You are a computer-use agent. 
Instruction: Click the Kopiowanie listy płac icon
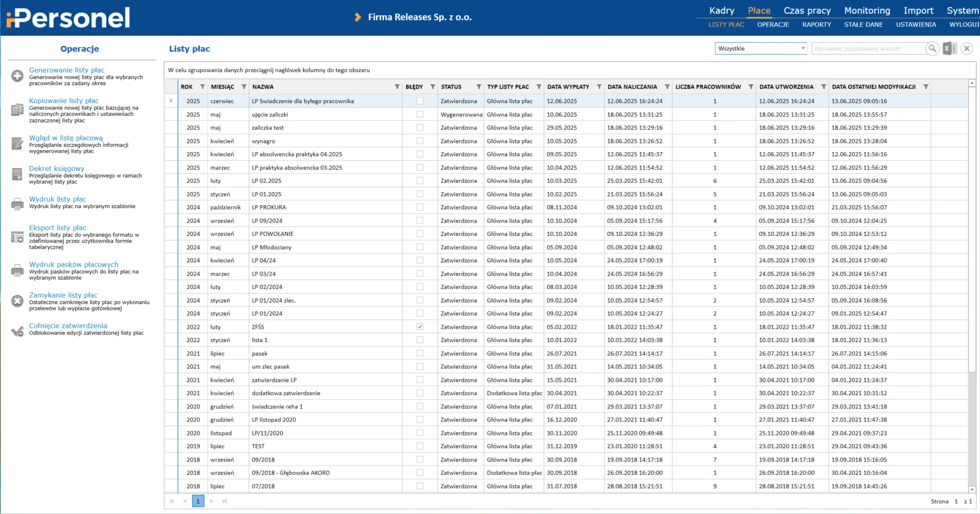[x=17, y=110]
